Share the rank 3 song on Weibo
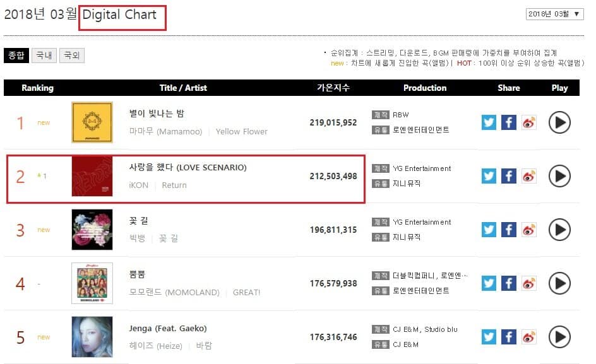This screenshot has height=364, width=596. click(x=529, y=230)
